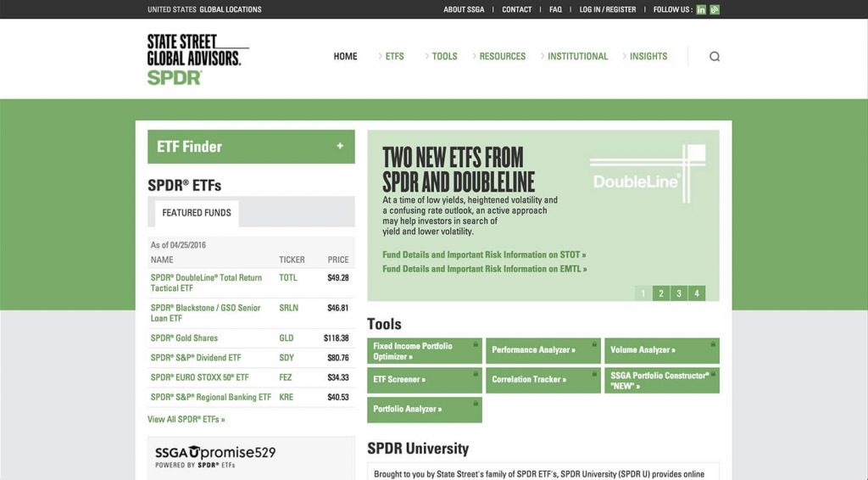868x480 pixels.
Task: Open SPDR S&P Dividend ETF
Action: (x=196, y=358)
